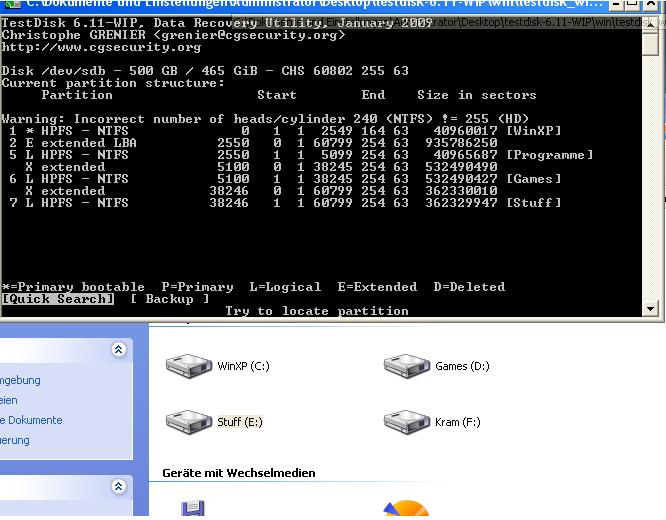Click 'Try to locate partition' hint text
666x520 pixels.
[317, 311]
